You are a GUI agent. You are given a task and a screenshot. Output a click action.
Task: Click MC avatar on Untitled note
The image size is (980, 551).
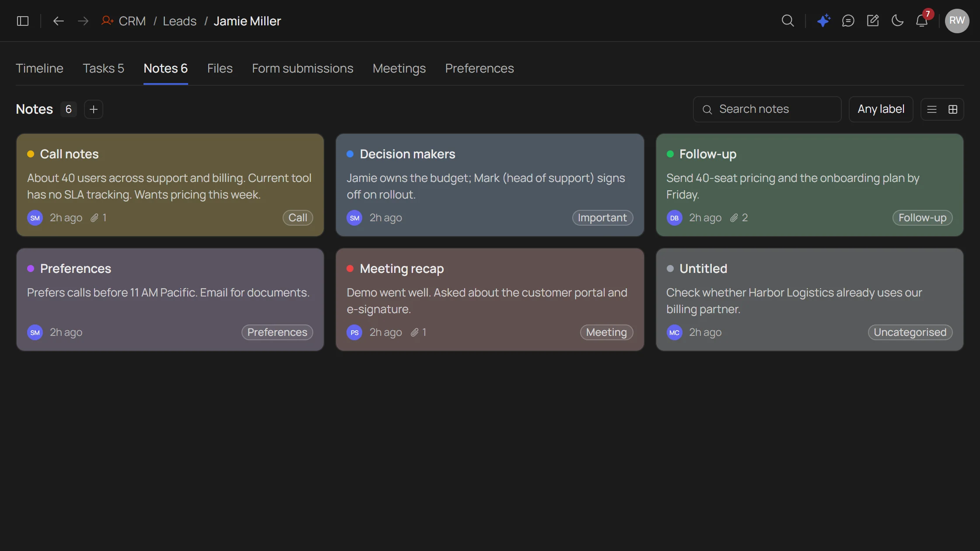(x=674, y=332)
